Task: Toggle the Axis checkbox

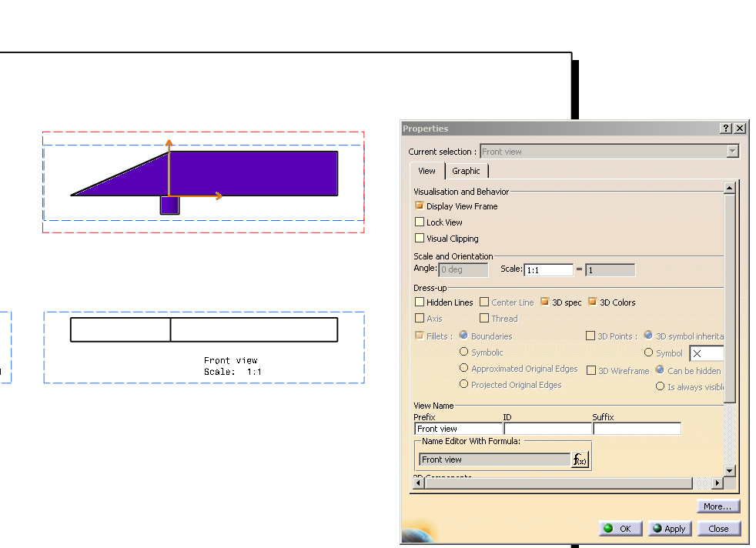Action: [420, 318]
